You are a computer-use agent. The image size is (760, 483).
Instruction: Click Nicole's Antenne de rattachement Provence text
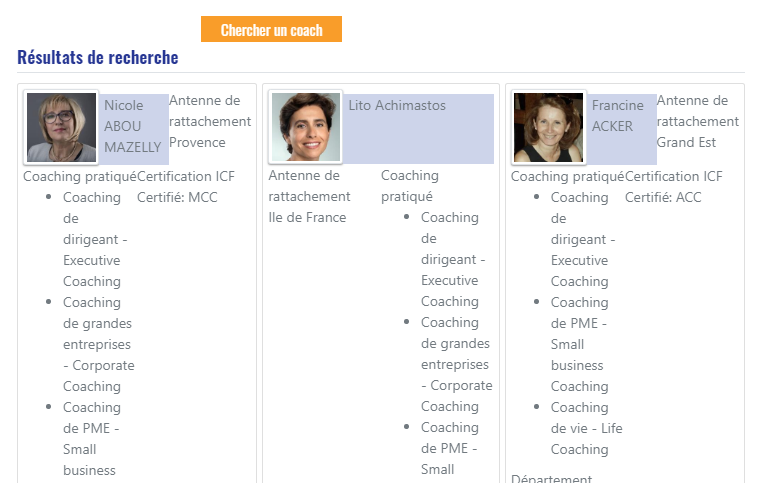click(x=210, y=122)
